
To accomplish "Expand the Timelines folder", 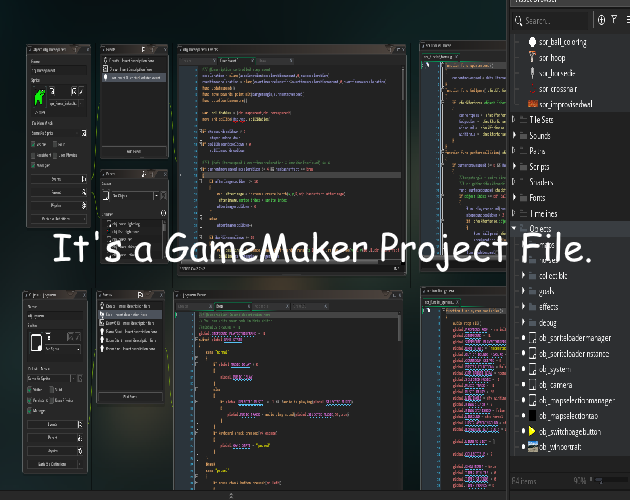I will click(514, 213).
